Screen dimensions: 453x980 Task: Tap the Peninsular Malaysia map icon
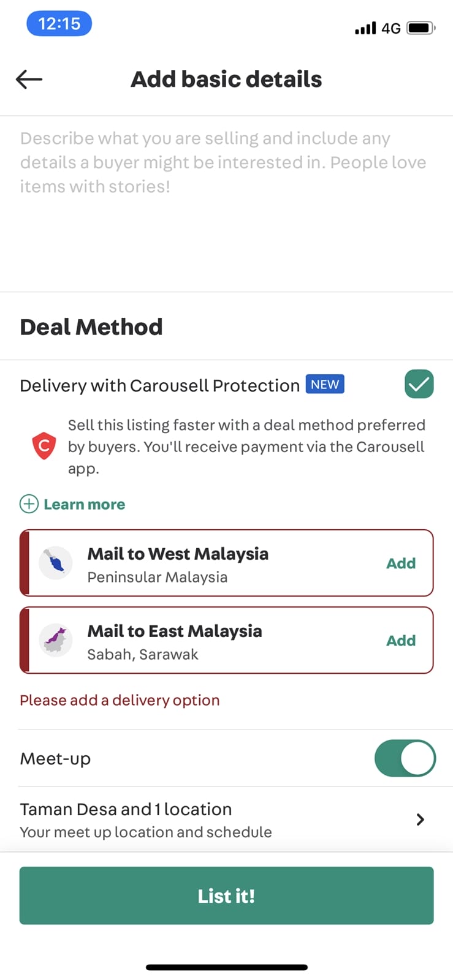click(56, 562)
